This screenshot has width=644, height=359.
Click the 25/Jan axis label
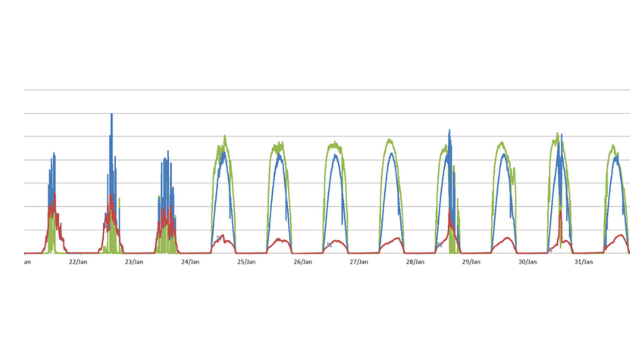(x=246, y=262)
